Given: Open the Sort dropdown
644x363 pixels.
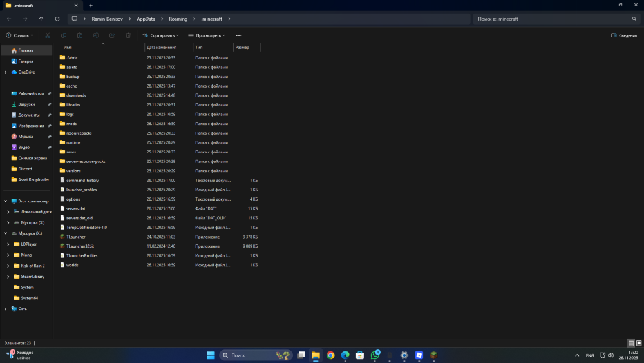Looking at the screenshot, I should coord(160,35).
